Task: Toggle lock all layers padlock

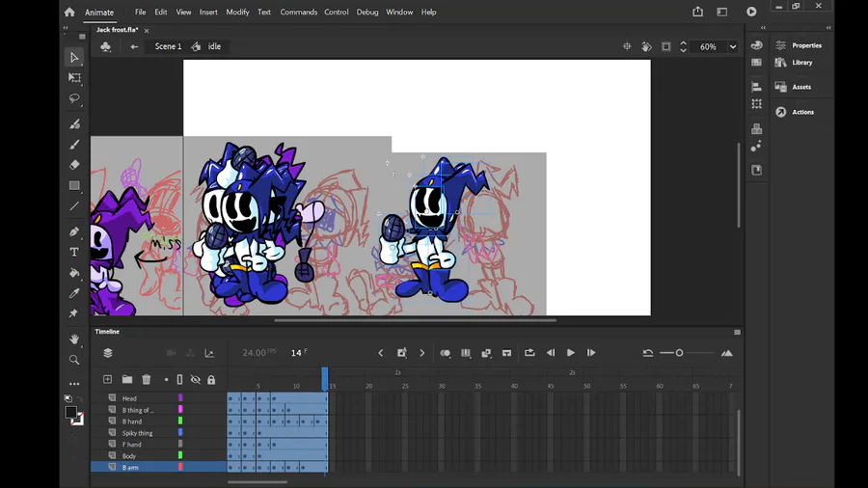Action: pyautogui.click(x=211, y=380)
